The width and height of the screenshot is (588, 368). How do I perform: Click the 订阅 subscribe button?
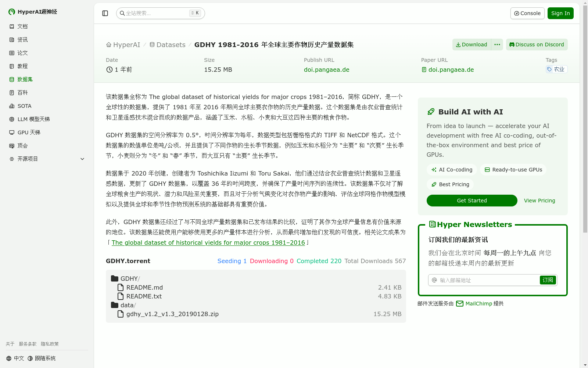click(x=548, y=280)
